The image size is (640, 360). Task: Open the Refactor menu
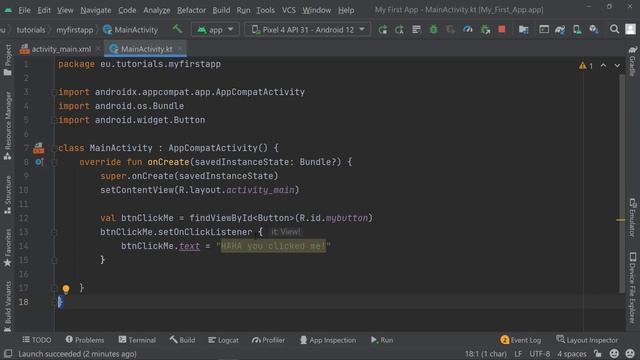tap(191, 10)
